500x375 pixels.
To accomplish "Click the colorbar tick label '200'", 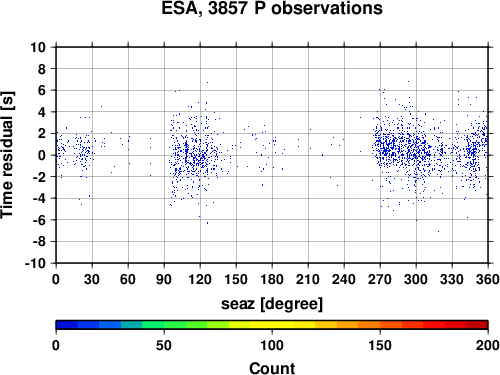I will [x=488, y=345].
